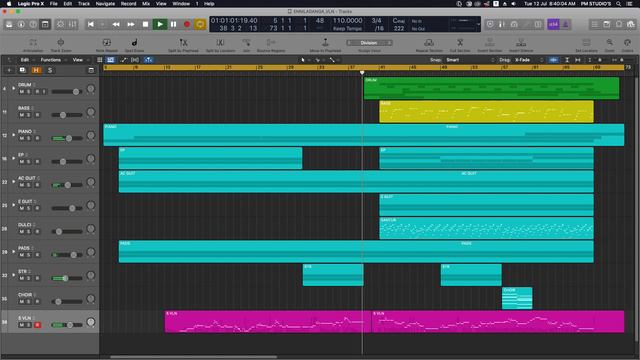The image size is (640, 360).
Task: Record-enable the PIANO track
Action: click(37, 138)
